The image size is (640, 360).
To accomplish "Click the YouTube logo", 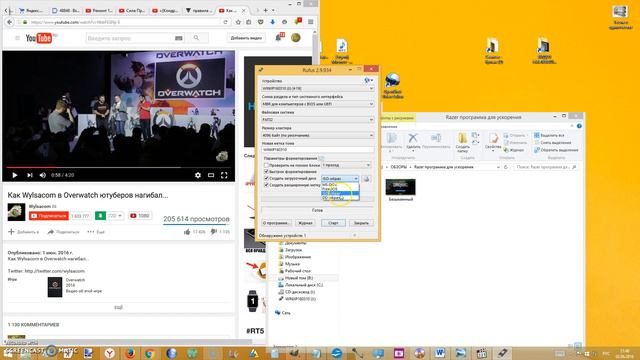I will (39, 38).
